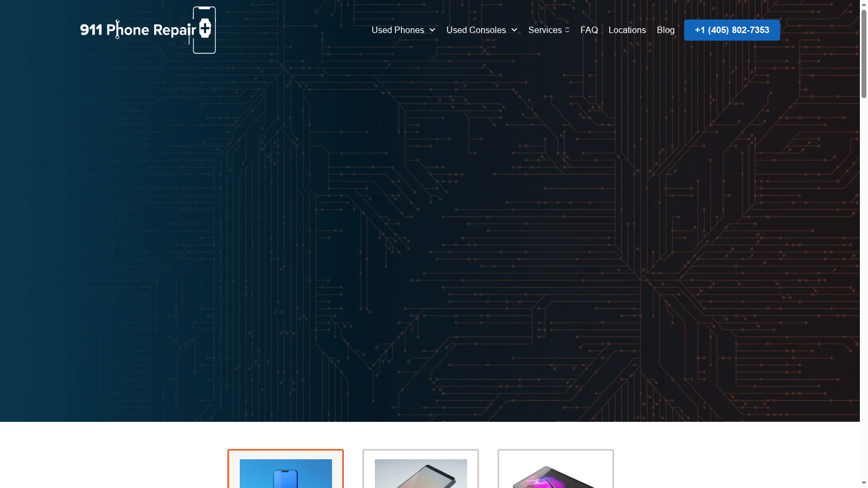The width and height of the screenshot is (868, 488).
Task: Expand the Services dropdown indicator
Action: click(x=567, y=30)
